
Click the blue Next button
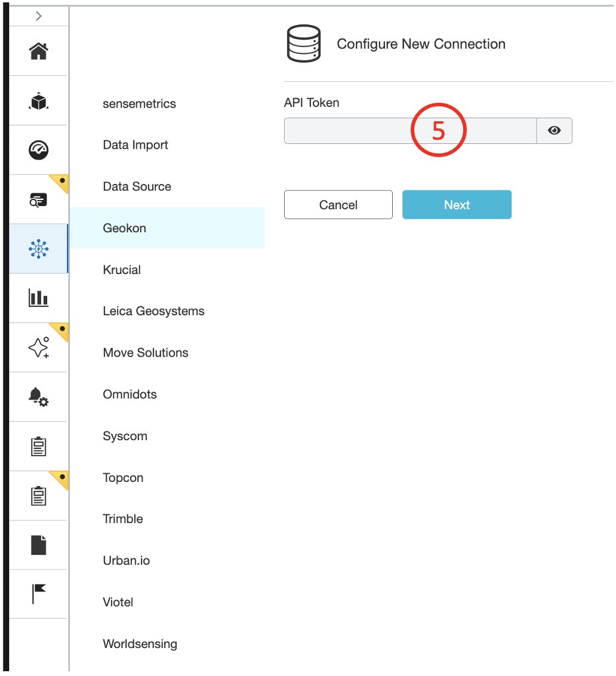[457, 205]
